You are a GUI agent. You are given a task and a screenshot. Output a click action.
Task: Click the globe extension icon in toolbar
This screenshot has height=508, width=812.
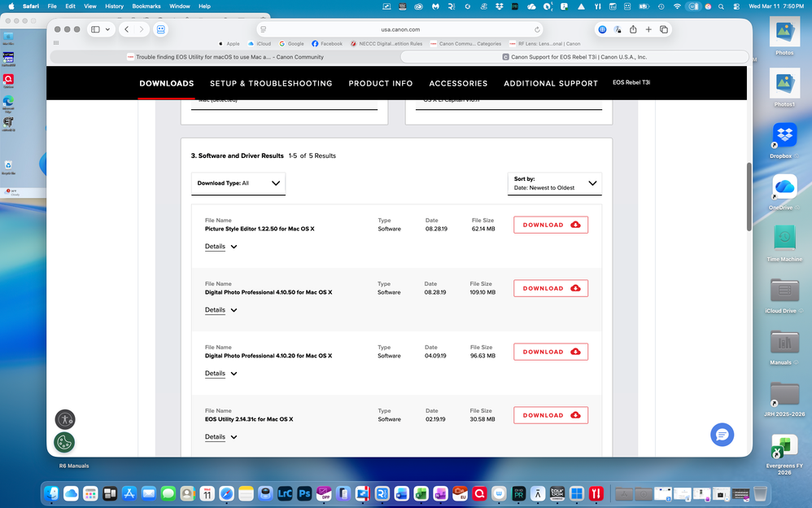click(602, 29)
